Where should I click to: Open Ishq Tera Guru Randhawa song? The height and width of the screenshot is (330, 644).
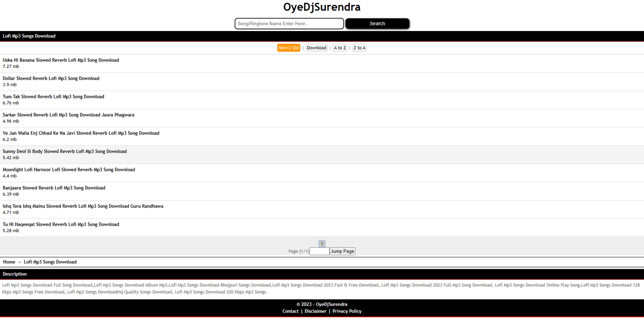click(83, 206)
